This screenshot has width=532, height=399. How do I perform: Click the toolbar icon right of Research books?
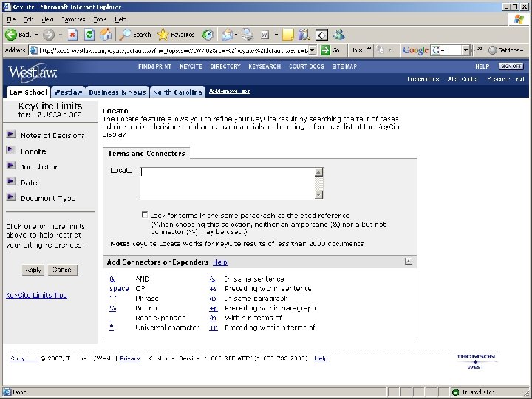click(x=321, y=35)
